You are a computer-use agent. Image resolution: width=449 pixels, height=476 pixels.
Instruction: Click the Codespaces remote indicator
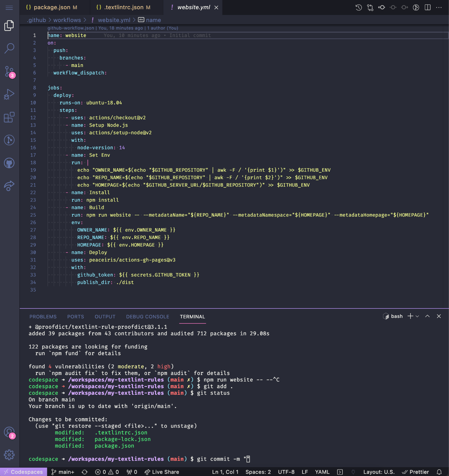pos(23,472)
